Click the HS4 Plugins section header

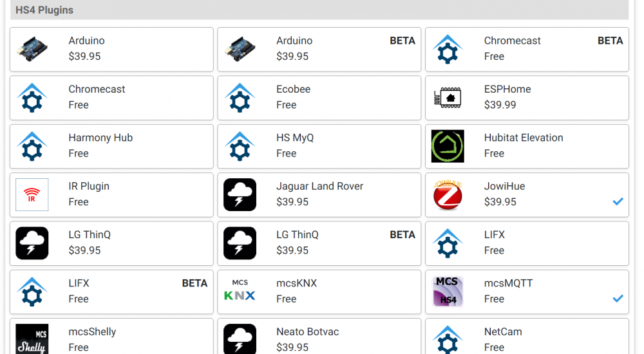point(319,10)
